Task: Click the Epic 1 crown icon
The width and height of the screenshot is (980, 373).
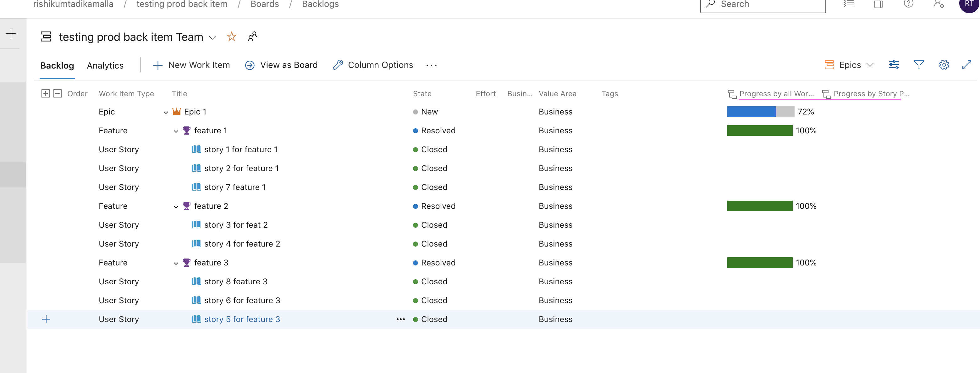Action: pyautogui.click(x=177, y=112)
